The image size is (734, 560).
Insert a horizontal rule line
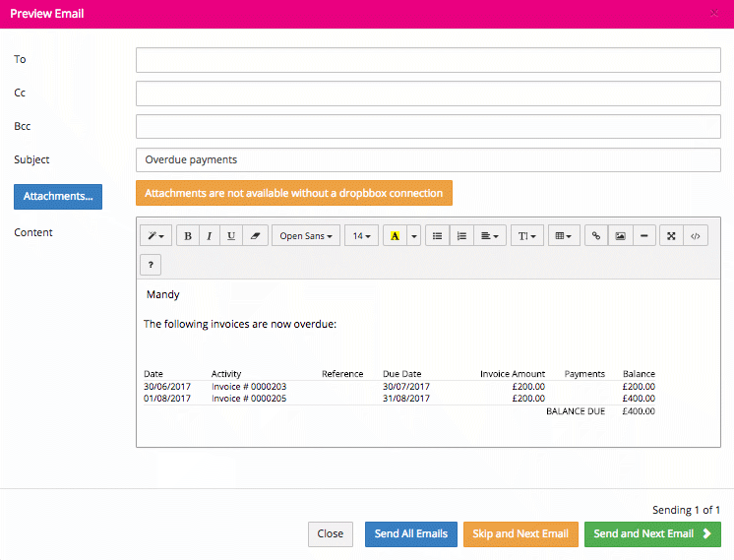coord(644,236)
